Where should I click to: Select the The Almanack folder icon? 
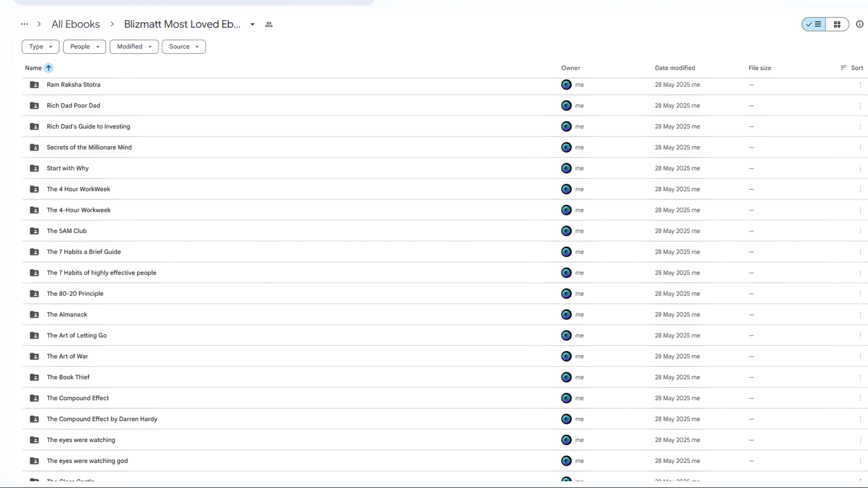click(x=34, y=314)
